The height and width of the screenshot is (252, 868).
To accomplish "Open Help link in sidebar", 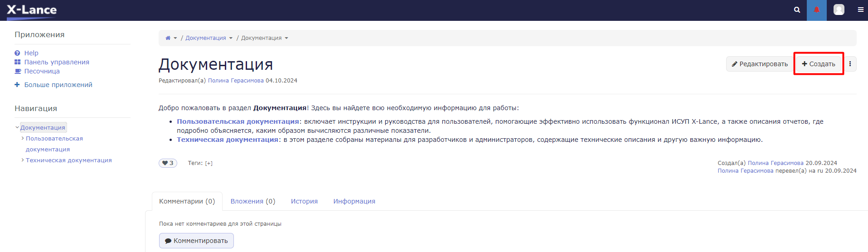I will click(31, 53).
